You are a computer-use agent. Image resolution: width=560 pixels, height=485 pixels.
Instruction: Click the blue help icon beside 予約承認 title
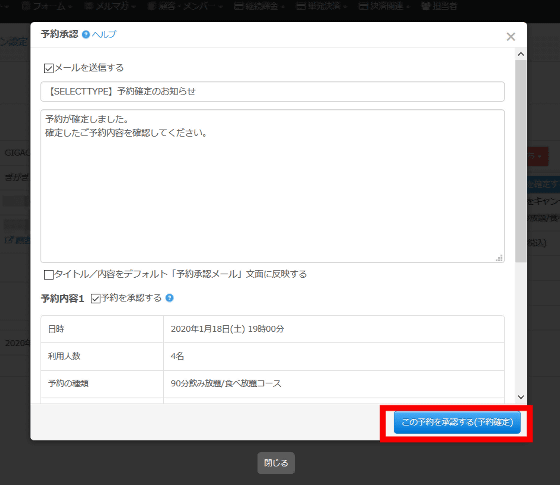point(86,34)
